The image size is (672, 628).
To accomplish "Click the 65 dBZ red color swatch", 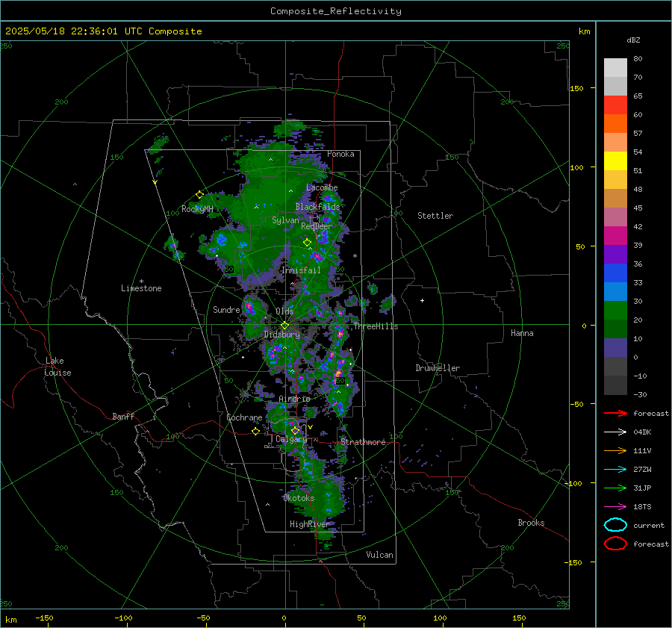I will pos(615,105).
